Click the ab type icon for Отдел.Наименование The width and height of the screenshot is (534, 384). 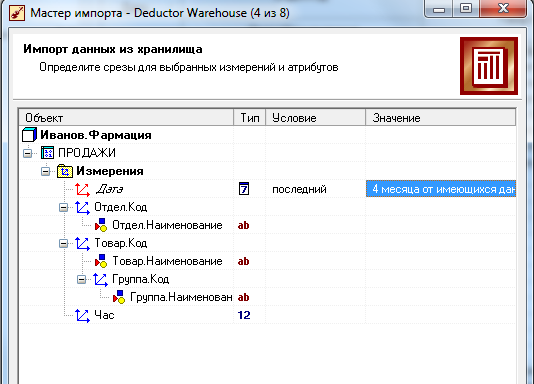click(x=244, y=225)
